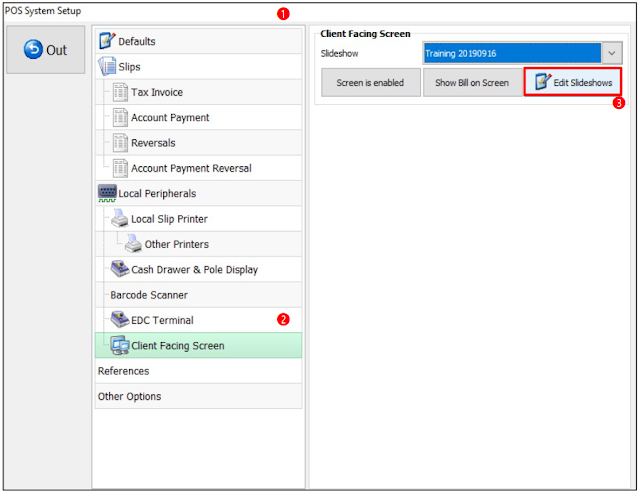640x493 pixels.
Task: Go to Other Printers settings
Action: coord(199,244)
